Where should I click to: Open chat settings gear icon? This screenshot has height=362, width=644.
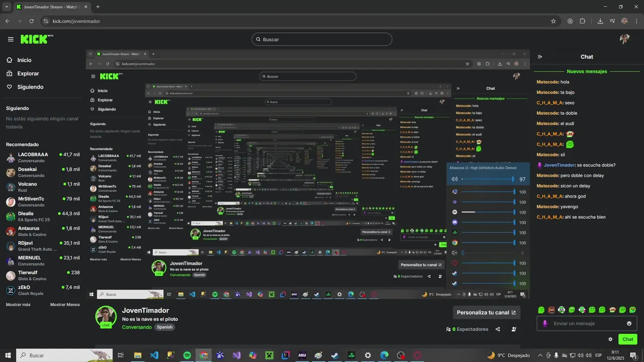click(x=610, y=339)
